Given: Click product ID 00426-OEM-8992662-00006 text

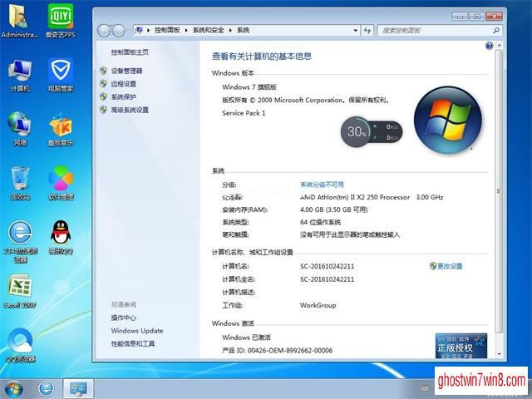Looking at the screenshot, I should [290, 350].
